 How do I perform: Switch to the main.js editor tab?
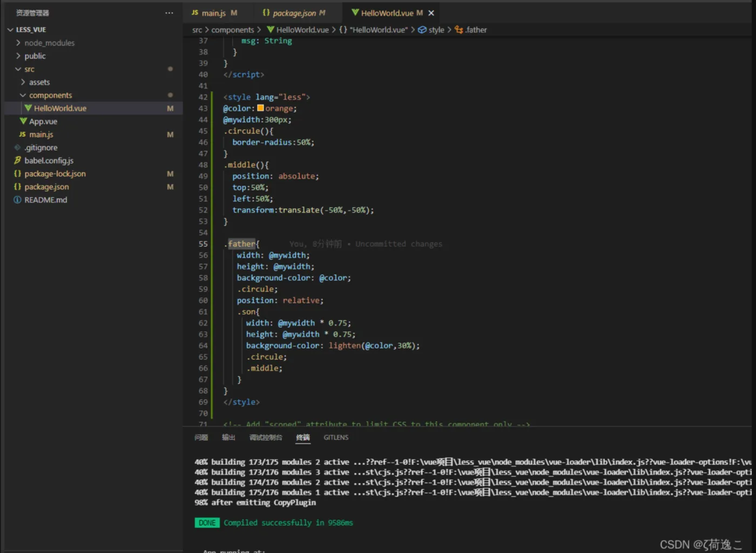pyautogui.click(x=214, y=13)
